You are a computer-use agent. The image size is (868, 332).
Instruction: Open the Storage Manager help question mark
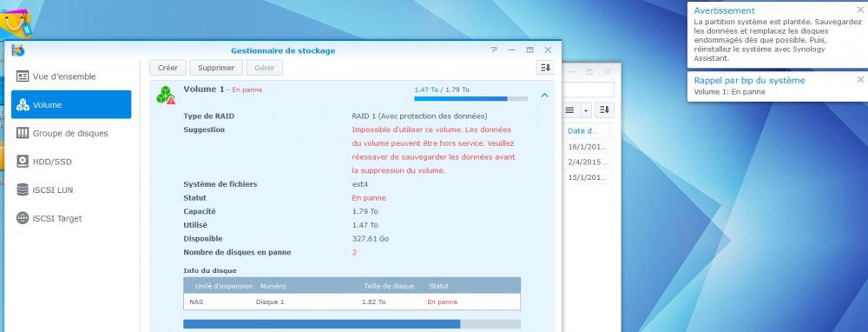pos(494,50)
